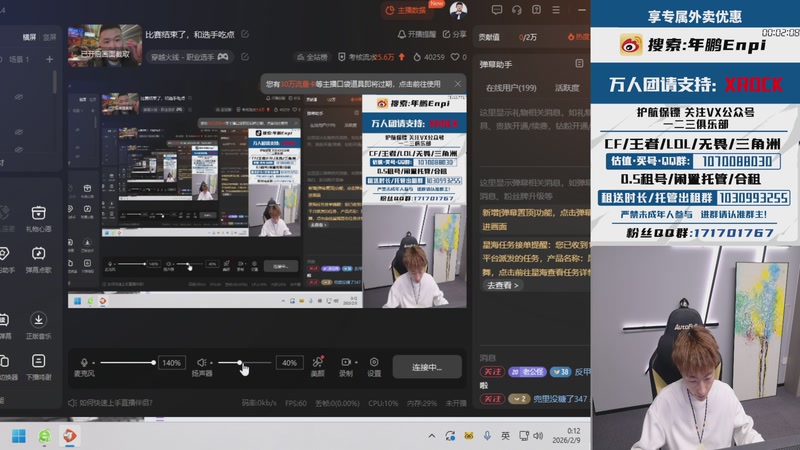800x450 pixels.
Task: Open the customer service headset icon
Action: pyautogui.click(x=516, y=10)
